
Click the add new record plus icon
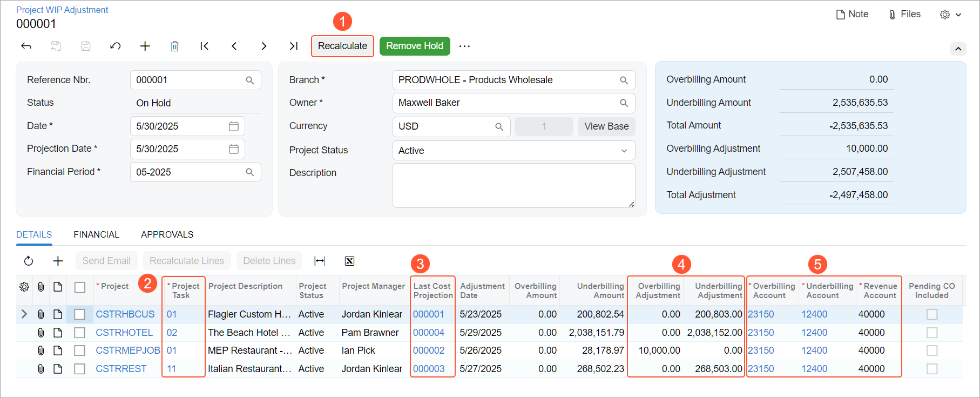tap(145, 46)
